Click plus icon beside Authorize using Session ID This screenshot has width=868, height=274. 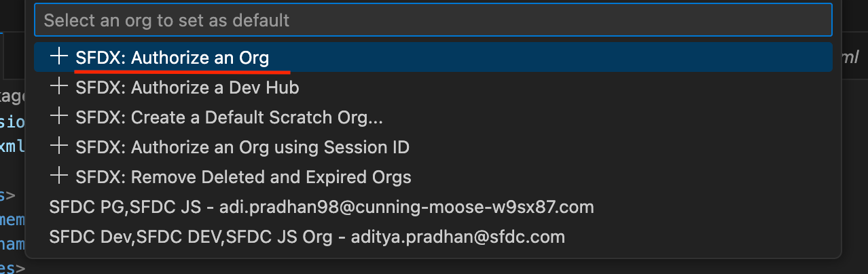click(60, 146)
